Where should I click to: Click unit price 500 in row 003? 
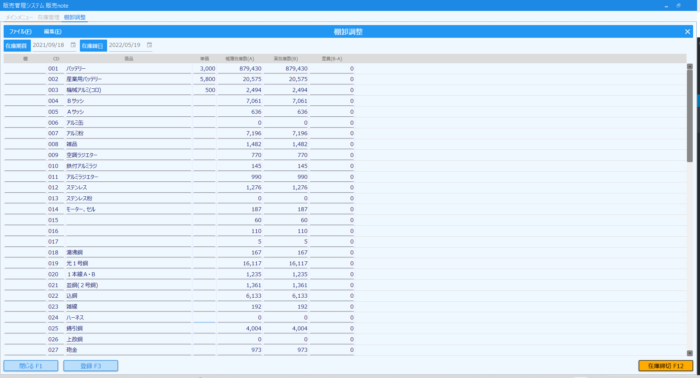[x=204, y=90]
